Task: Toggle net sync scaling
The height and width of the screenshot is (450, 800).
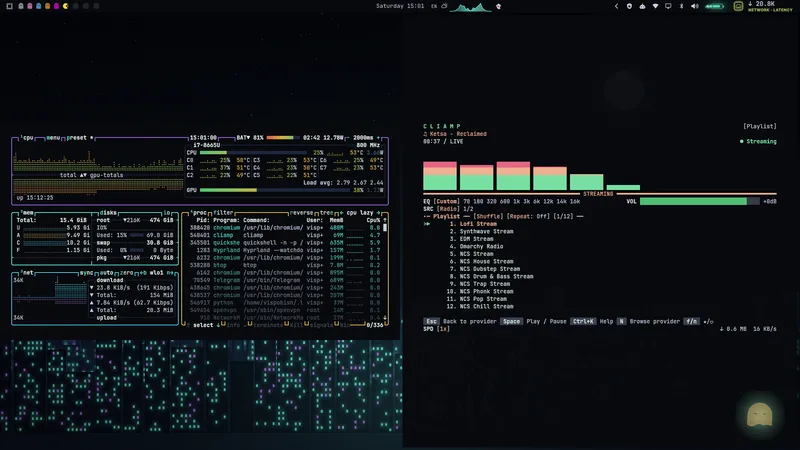Action: point(86,272)
